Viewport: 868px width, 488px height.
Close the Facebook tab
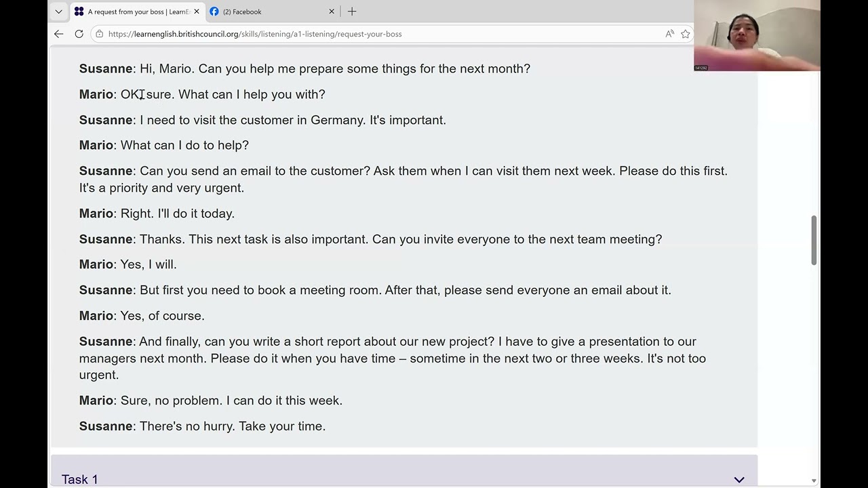[x=332, y=12]
